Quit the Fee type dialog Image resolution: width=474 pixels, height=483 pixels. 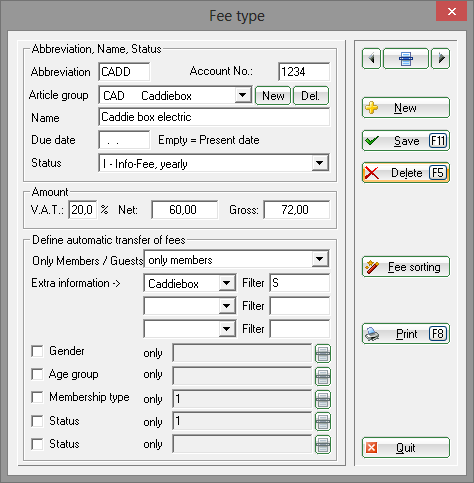click(406, 448)
